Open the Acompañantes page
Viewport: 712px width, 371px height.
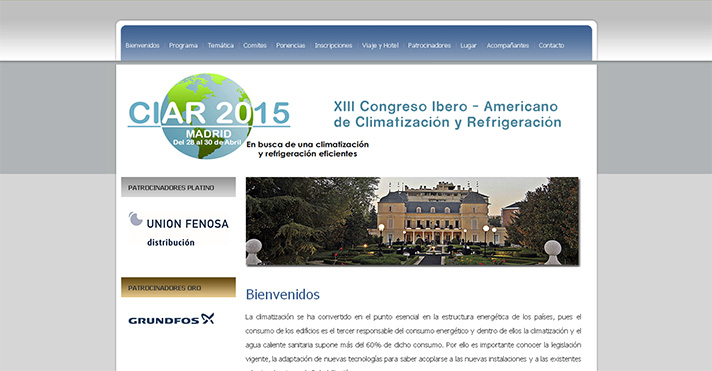(508, 45)
